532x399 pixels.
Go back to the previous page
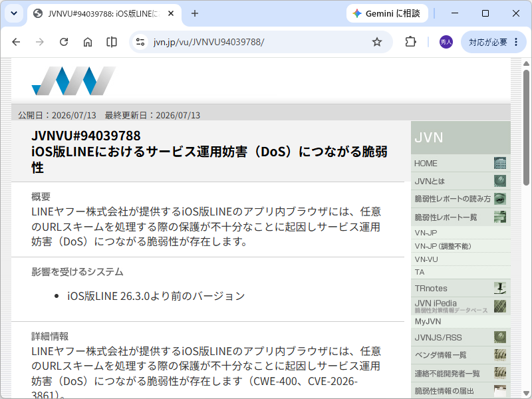16,42
